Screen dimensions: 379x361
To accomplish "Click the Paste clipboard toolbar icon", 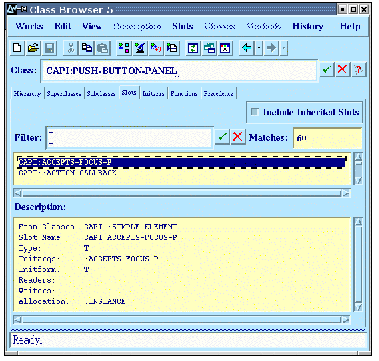I will tap(103, 48).
